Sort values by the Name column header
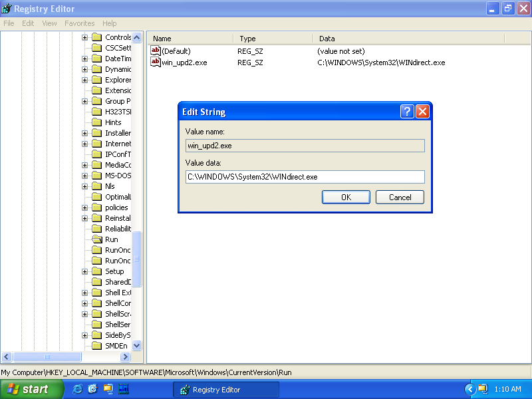 [191, 39]
